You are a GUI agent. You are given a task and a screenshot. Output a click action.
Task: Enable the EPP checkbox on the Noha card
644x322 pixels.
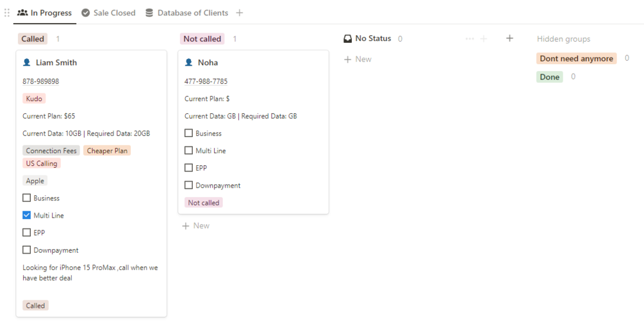189,168
